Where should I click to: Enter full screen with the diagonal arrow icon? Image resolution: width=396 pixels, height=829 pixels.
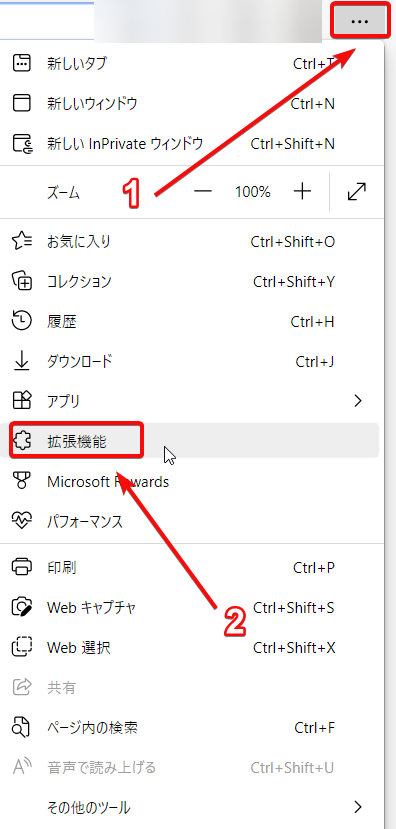357,191
